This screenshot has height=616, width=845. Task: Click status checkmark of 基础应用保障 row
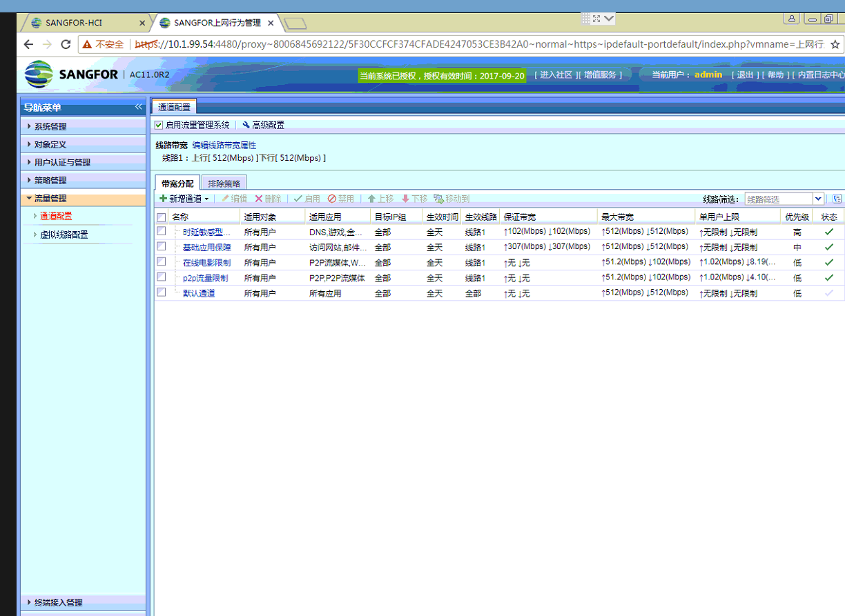click(828, 247)
